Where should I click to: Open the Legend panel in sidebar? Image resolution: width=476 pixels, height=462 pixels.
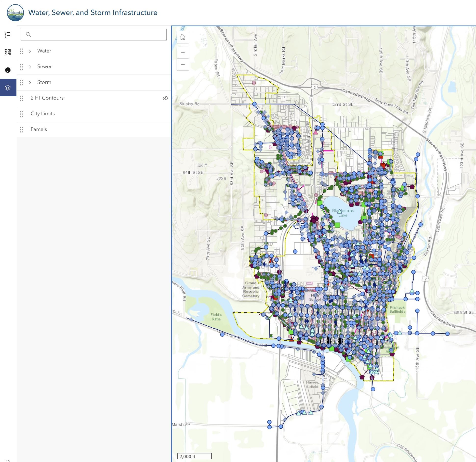[8, 34]
